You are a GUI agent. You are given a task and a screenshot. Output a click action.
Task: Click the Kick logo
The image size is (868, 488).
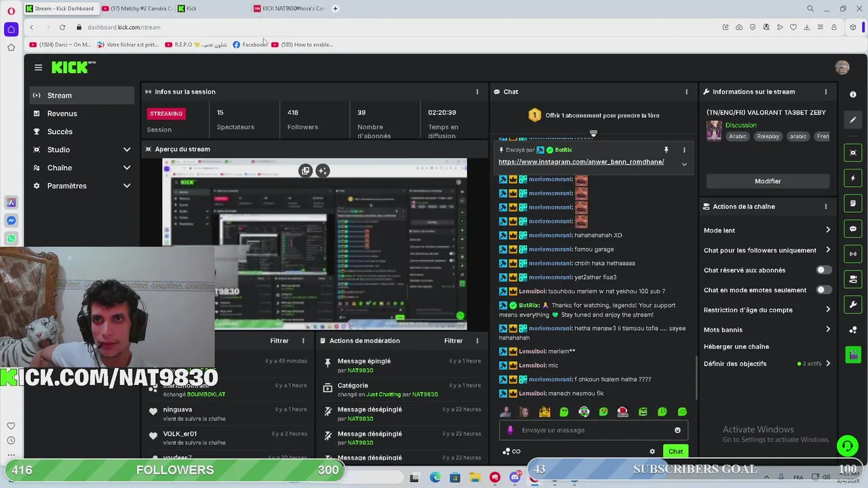73,67
